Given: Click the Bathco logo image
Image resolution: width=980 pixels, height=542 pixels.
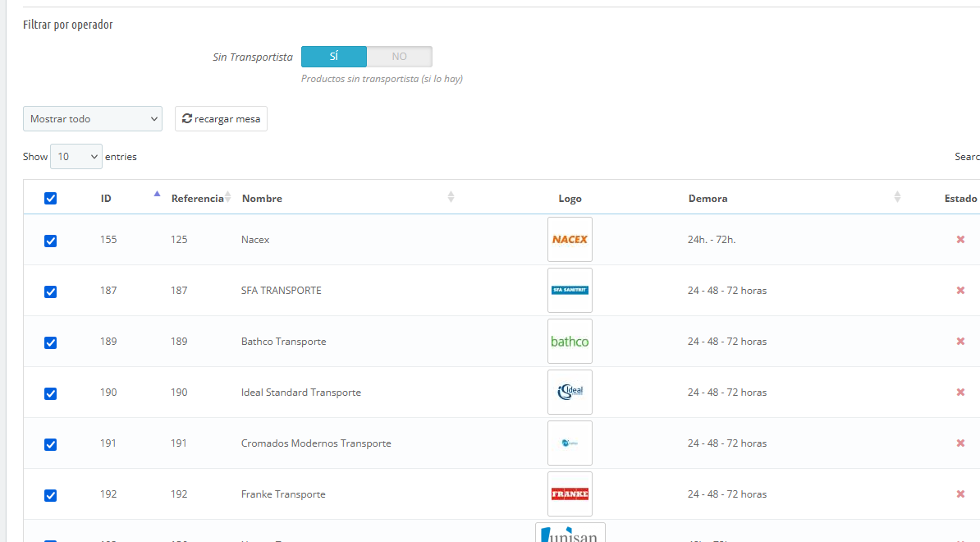Looking at the screenshot, I should [x=570, y=342].
